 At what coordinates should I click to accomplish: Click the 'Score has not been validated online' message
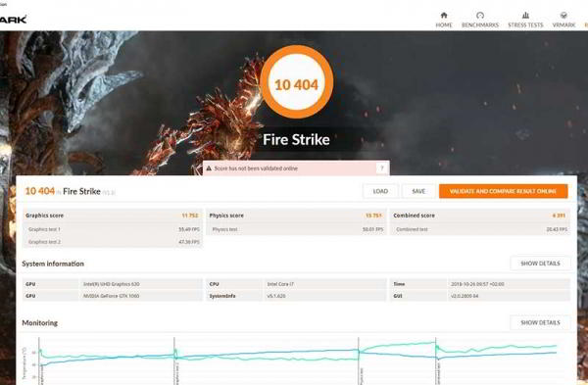pos(256,168)
